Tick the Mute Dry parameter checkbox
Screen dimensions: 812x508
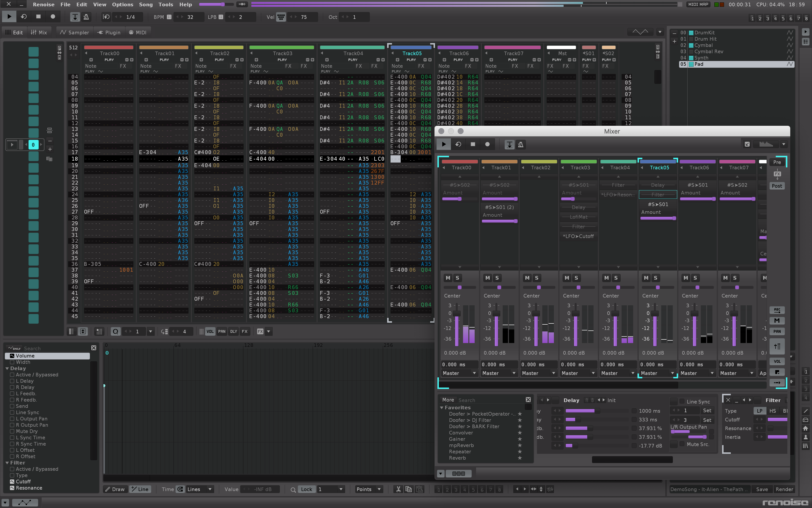(12, 431)
